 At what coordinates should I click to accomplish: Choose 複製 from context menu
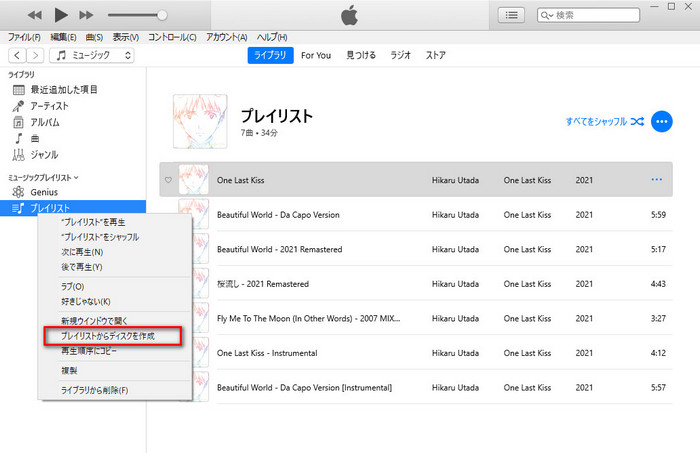(69, 370)
